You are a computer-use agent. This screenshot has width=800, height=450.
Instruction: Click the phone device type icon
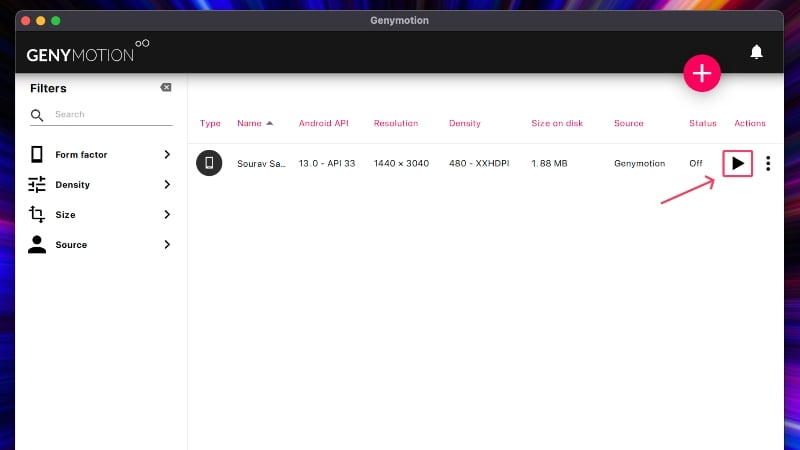209,163
